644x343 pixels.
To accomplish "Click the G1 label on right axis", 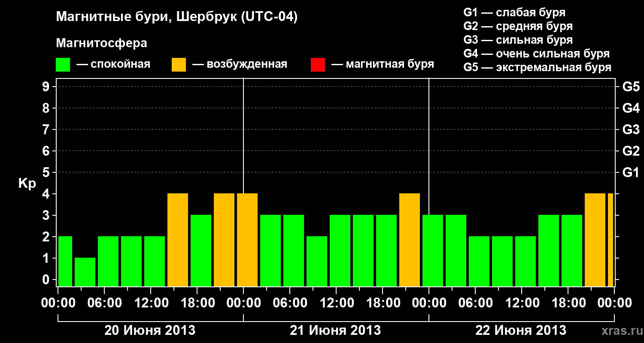I will pos(631,172).
